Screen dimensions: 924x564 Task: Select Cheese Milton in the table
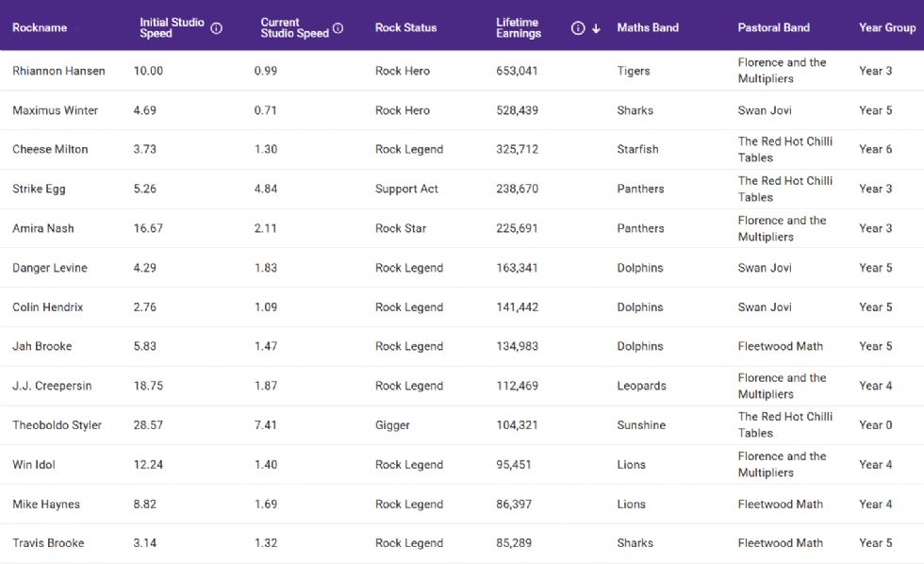pyautogui.click(x=50, y=149)
